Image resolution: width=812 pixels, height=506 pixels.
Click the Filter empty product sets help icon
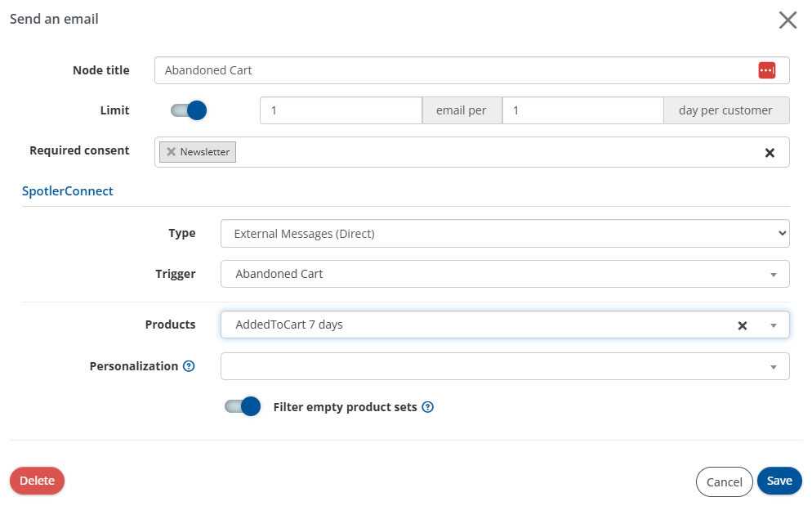tap(427, 407)
